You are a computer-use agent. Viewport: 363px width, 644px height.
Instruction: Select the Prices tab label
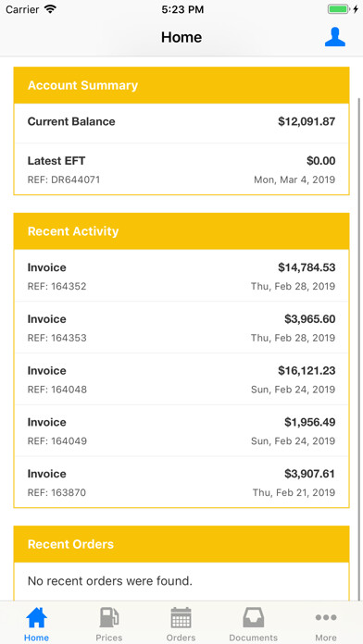coord(109,638)
